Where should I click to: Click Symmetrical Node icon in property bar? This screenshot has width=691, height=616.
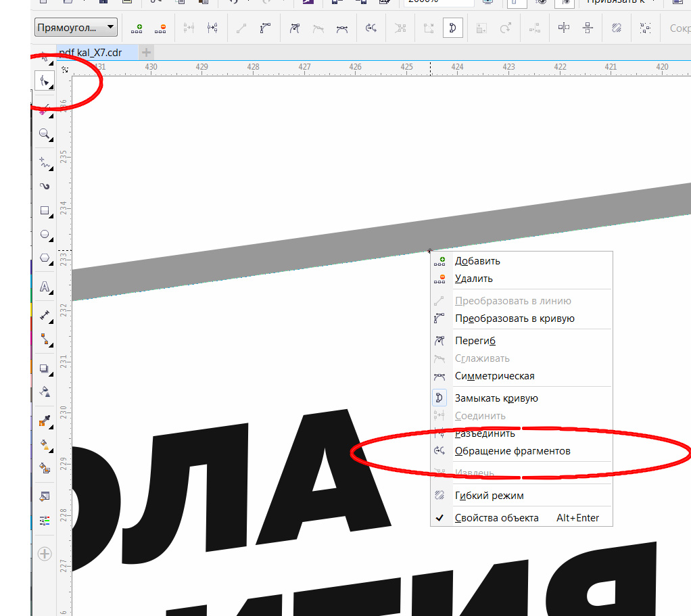coord(342,28)
